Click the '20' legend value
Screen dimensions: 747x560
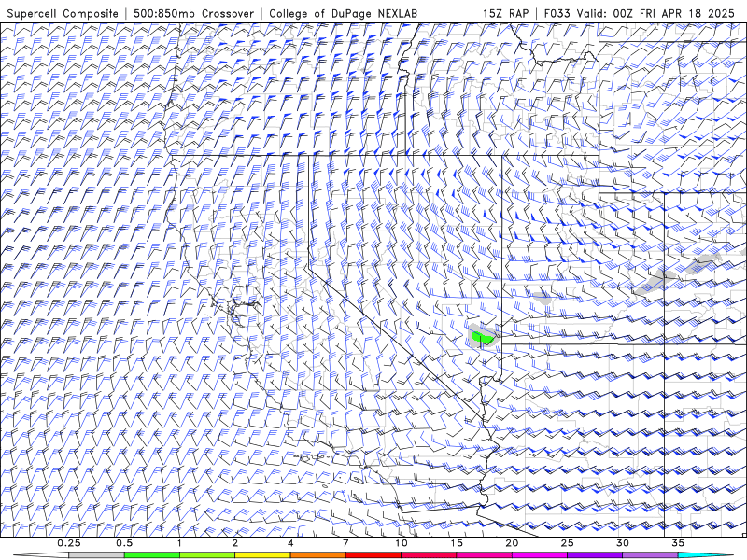[x=512, y=543]
